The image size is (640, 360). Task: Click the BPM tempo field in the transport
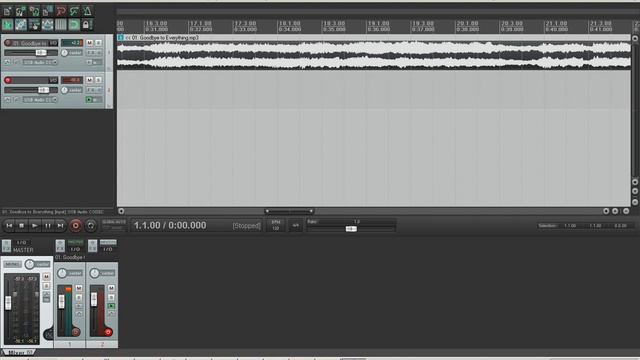click(x=276, y=225)
